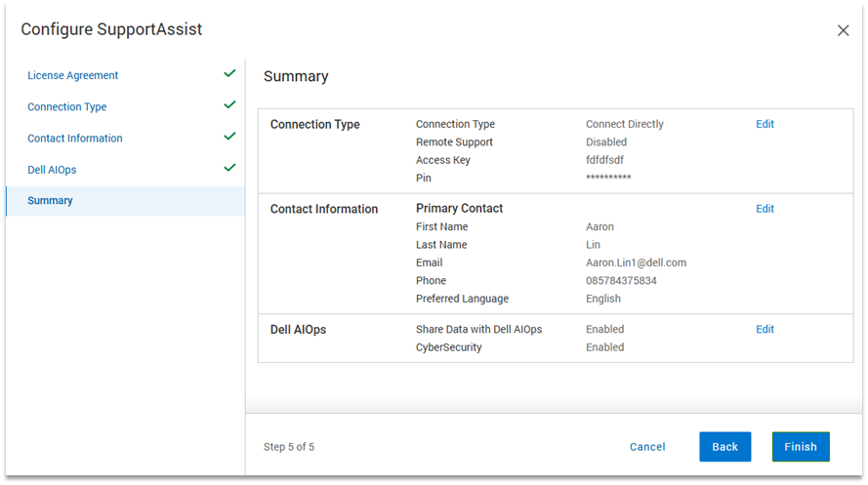Select the phone number '085784375834'
Screen dimensions: 868x485
tap(621, 280)
